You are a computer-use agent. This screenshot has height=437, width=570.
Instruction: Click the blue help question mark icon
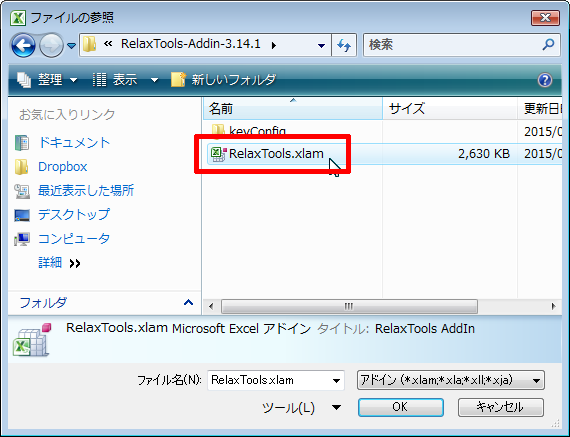pyautogui.click(x=545, y=80)
